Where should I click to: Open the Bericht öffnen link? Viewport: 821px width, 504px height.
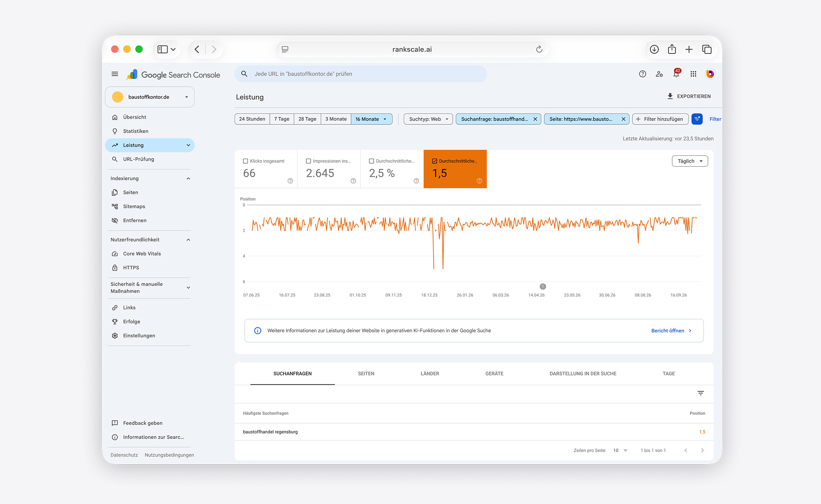click(671, 331)
